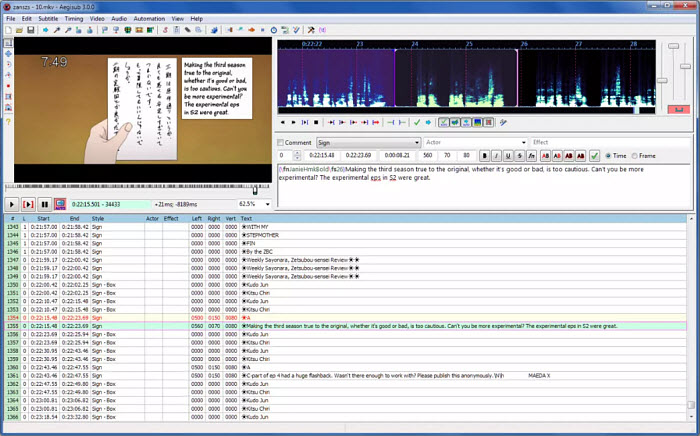Go to selection blue arrow audio icon

tap(428, 122)
